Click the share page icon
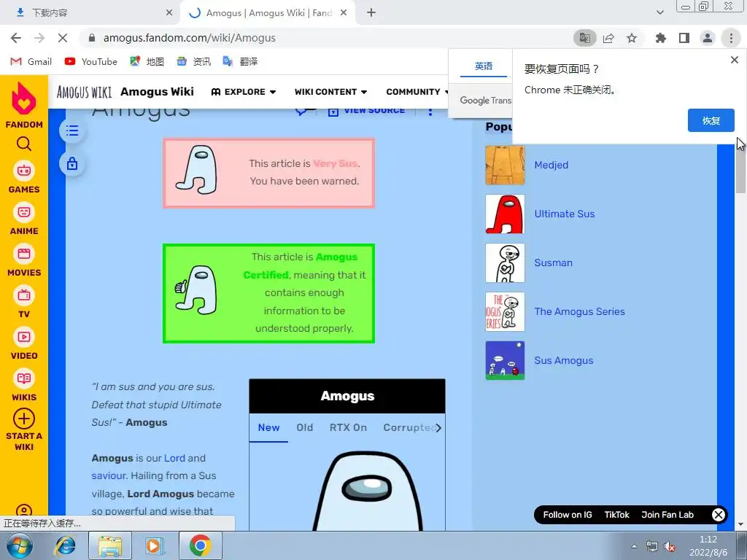The image size is (747, 560). pyautogui.click(x=608, y=38)
